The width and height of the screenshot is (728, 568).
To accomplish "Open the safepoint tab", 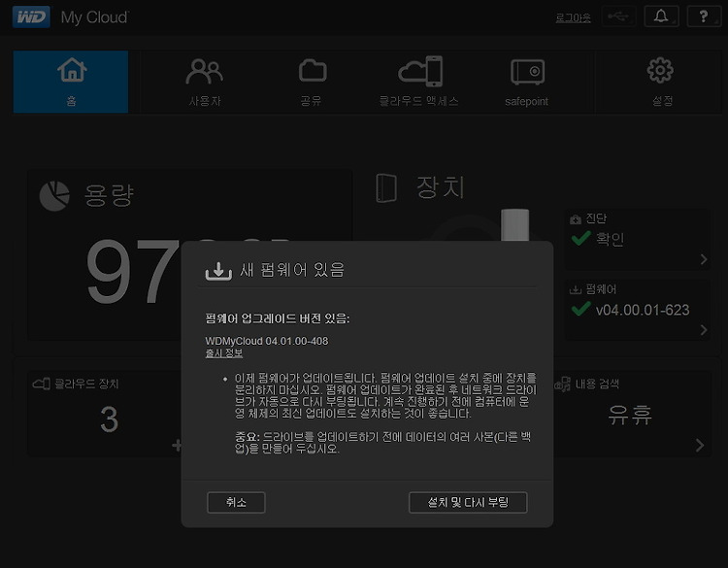I will click(x=527, y=82).
